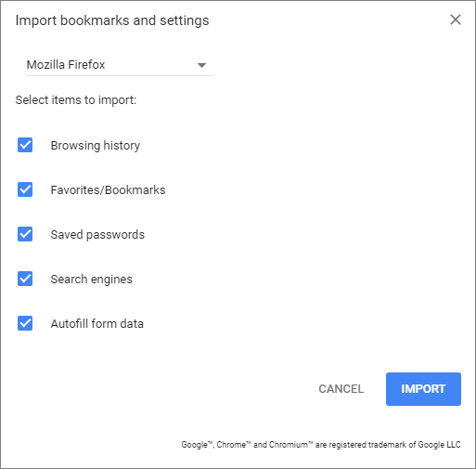Click the Google trademark footer notice
This screenshot has width=476, height=469.
click(x=321, y=445)
